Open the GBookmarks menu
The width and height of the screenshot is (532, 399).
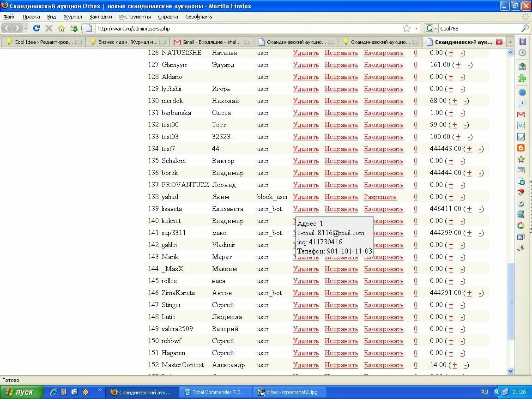tap(199, 17)
